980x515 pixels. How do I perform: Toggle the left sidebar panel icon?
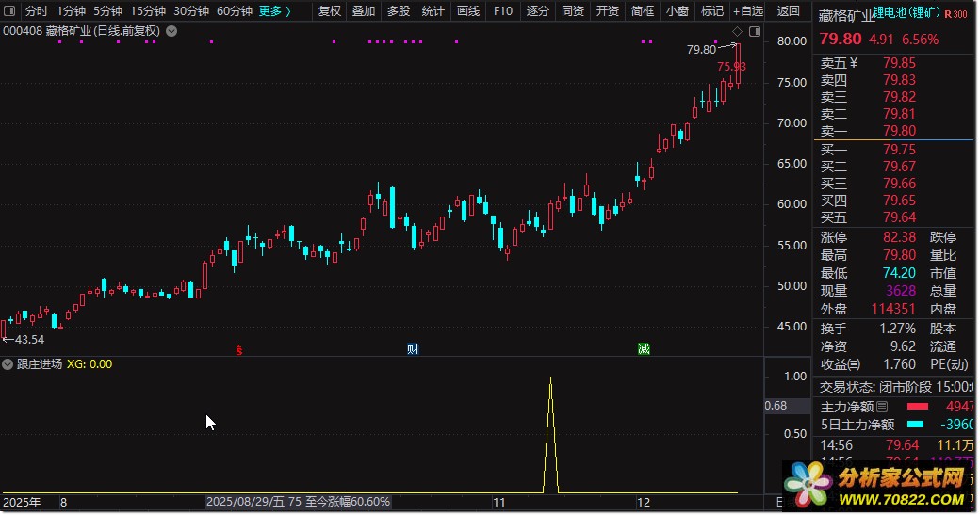(9, 11)
